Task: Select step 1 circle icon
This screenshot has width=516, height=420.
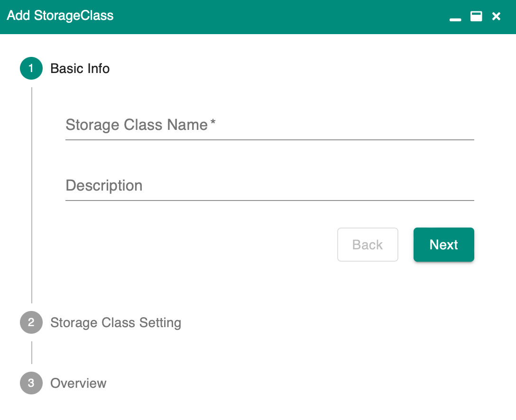Action: pos(31,68)
